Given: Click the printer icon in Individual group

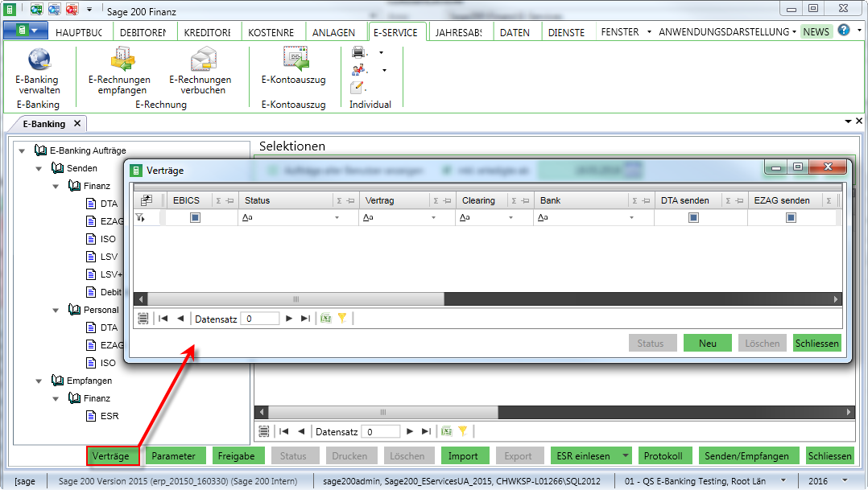Looking at the screenshot, I should (358, 52).
